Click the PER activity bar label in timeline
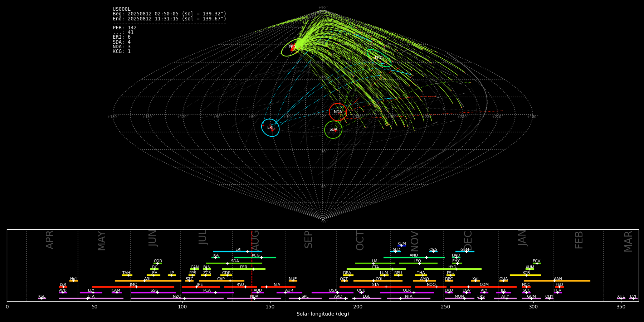 [x=244, y=267]
